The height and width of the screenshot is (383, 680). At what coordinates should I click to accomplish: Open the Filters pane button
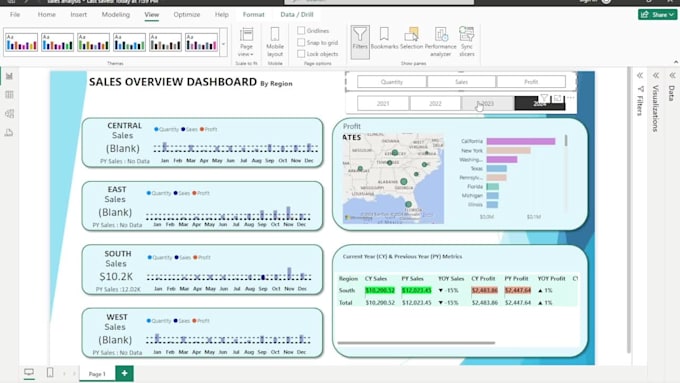pos(360,42)
